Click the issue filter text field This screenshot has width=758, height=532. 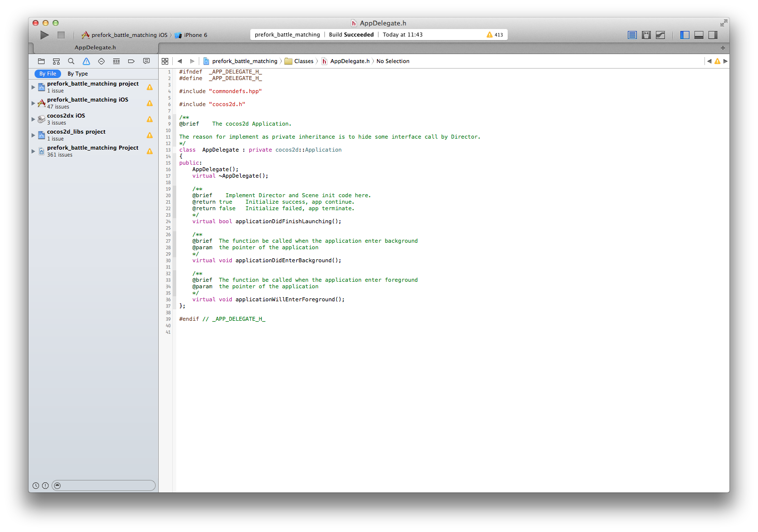point(104,485)
